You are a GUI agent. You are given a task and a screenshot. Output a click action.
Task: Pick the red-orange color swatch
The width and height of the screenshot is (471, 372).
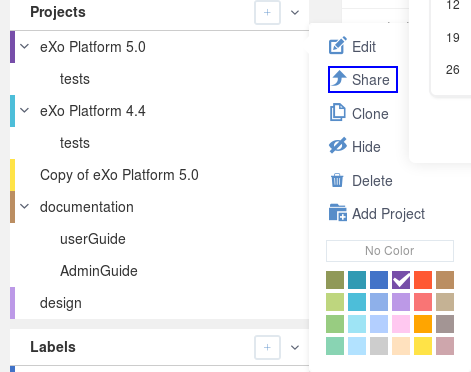(423, 280)
